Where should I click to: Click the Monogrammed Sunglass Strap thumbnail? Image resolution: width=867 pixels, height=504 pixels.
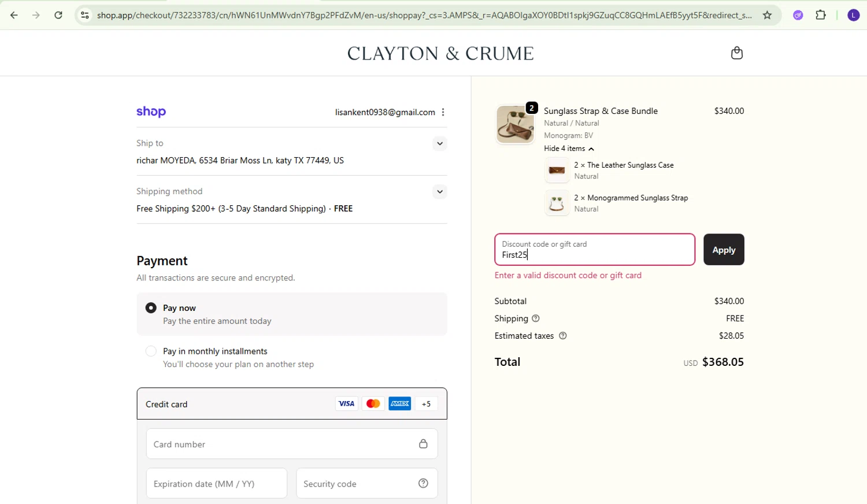[557, 203]
